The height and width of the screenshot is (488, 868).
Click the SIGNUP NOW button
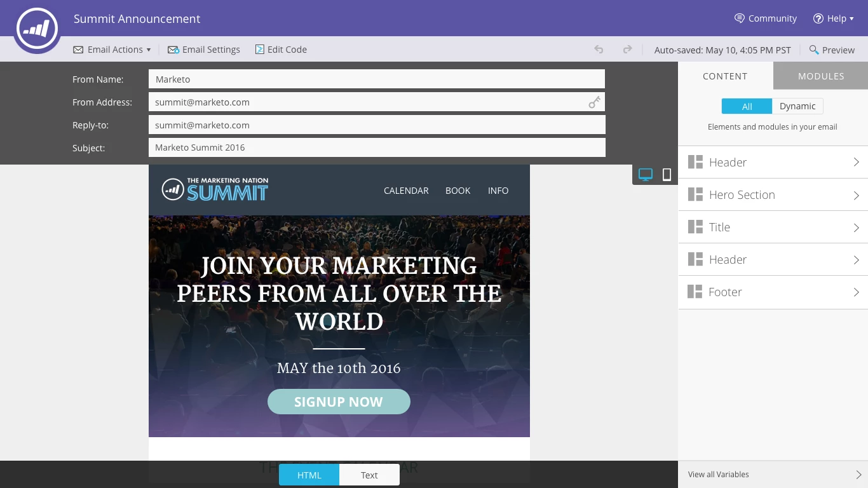click(339, 402)
